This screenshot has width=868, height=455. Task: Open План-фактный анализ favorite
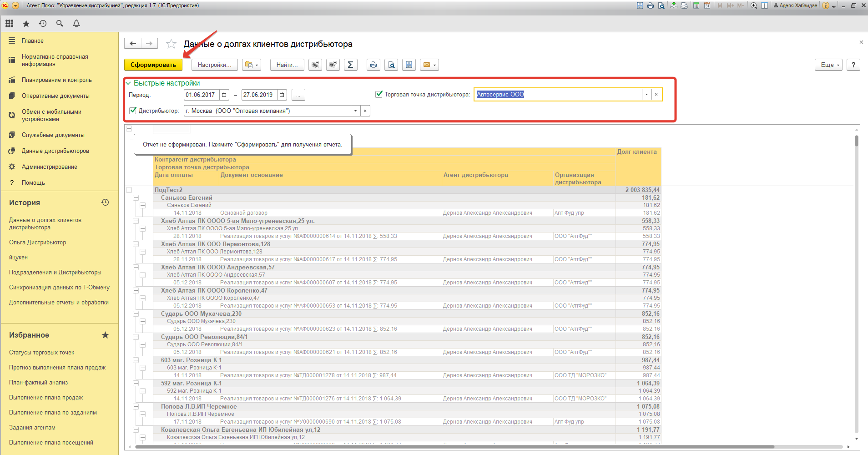(x=38, y=382)
